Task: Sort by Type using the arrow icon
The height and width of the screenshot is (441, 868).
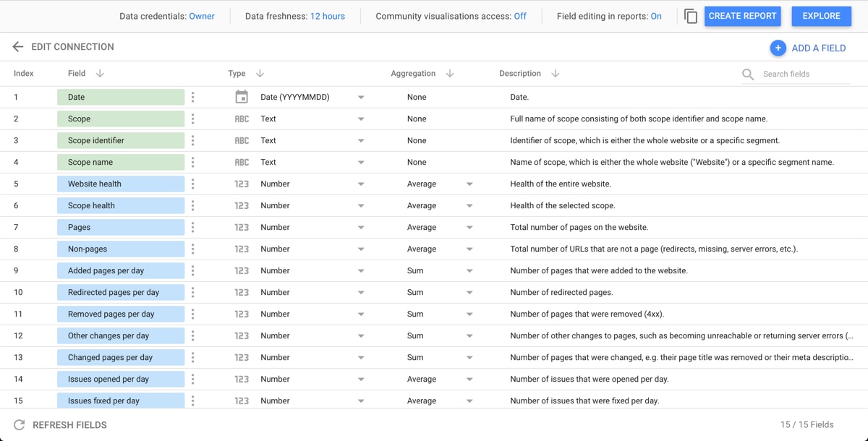Action: tap(260, 74)
